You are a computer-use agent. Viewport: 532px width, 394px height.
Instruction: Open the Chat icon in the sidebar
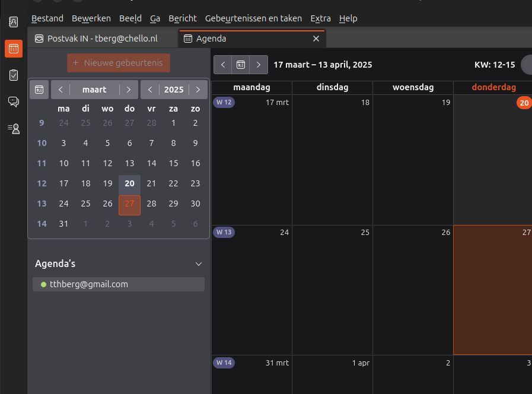[x=13, y=101]
